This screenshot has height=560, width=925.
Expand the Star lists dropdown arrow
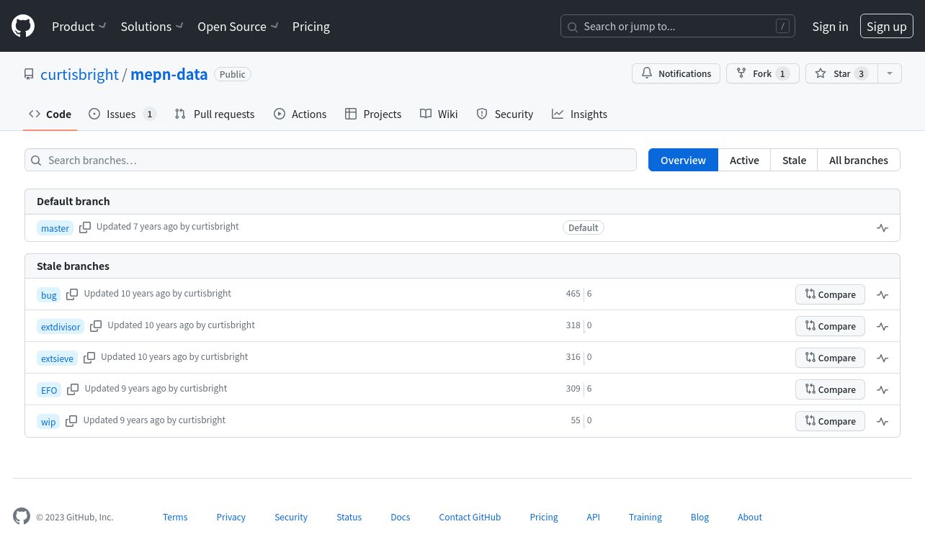point(890,73)
